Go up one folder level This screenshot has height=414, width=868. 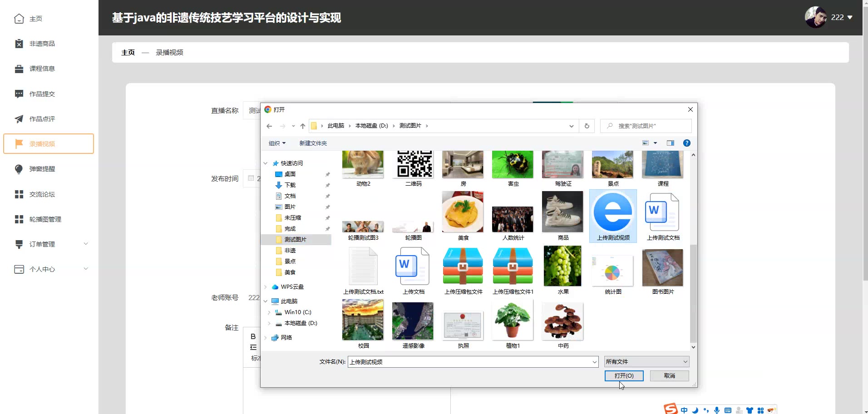(x=303, y=126)
